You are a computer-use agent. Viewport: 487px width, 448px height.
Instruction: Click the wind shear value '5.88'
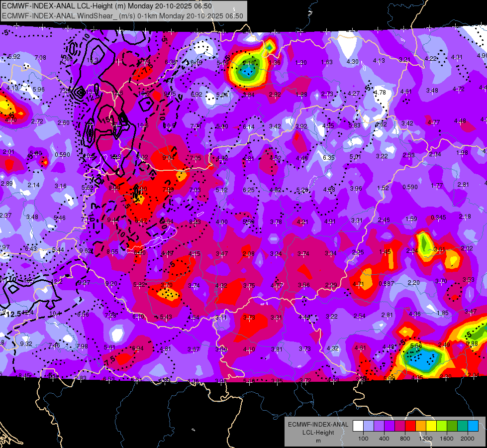(472, 343)
